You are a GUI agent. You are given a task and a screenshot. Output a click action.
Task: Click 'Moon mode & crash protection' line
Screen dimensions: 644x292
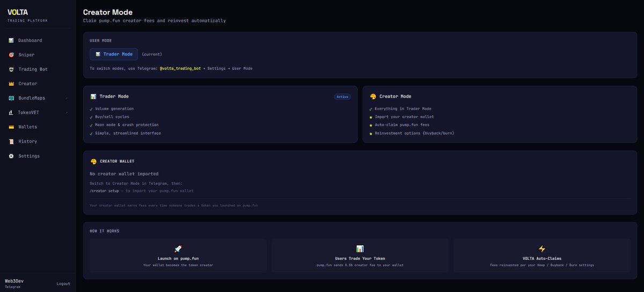(x=127, y=125)
